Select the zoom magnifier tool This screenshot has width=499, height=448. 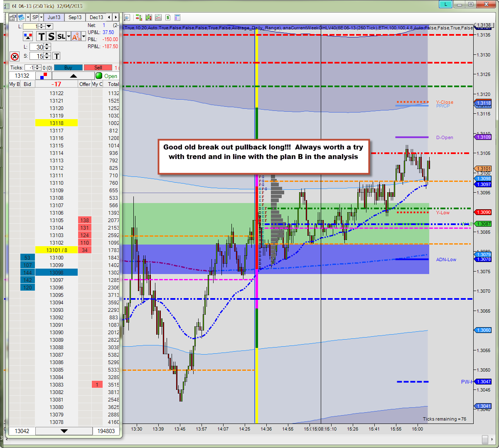click(x=127, y=17)
